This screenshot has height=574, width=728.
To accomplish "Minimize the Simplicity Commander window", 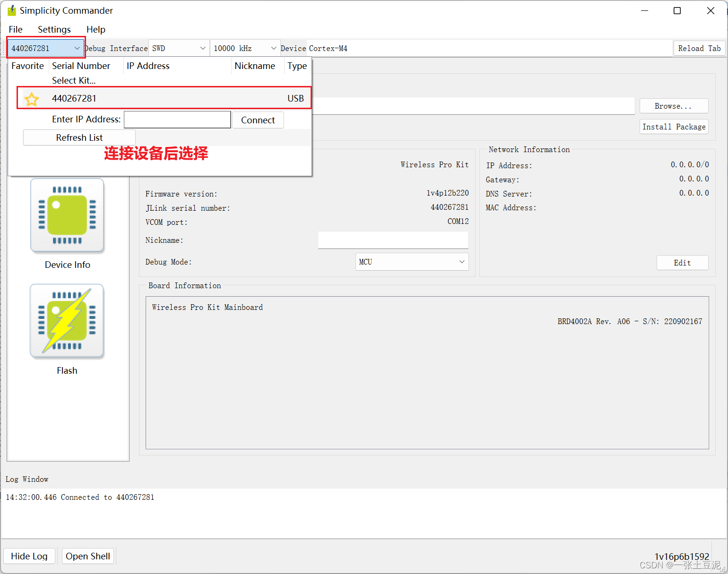I will (x=645, y=10).
